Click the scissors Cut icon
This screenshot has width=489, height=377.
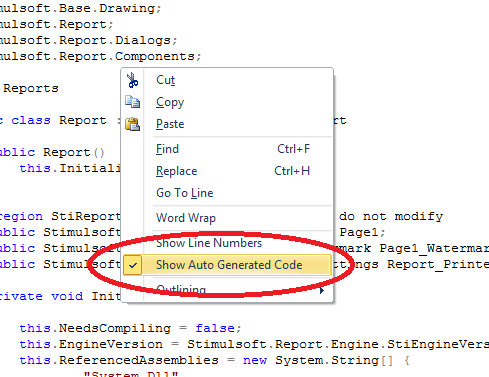point(132,80)
